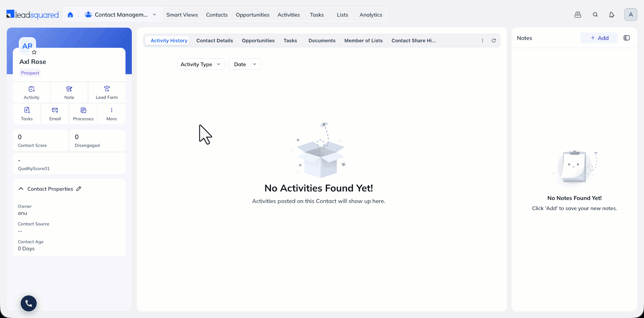This screenshot has height=318, width=644.
Task: Toggle the Notes panel layout
Action: pyautogui.click(x=627, y=38)
